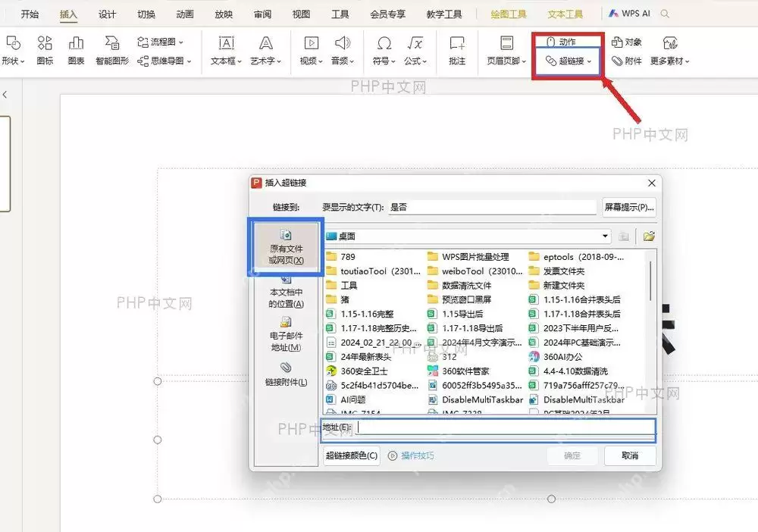Switch to the 审阅 (Review) tab
This screenshot has height=532, width=758.
click(x=262, y=14)
